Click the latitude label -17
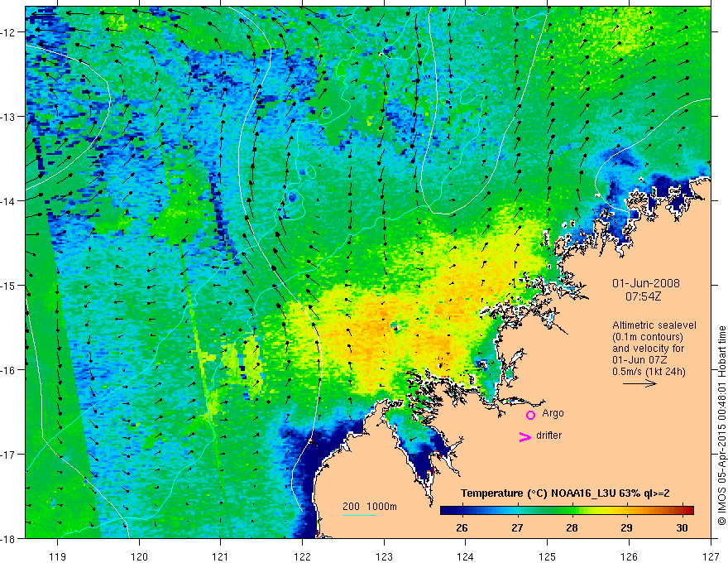Screen dimensions: 728x563 [9, 455]
